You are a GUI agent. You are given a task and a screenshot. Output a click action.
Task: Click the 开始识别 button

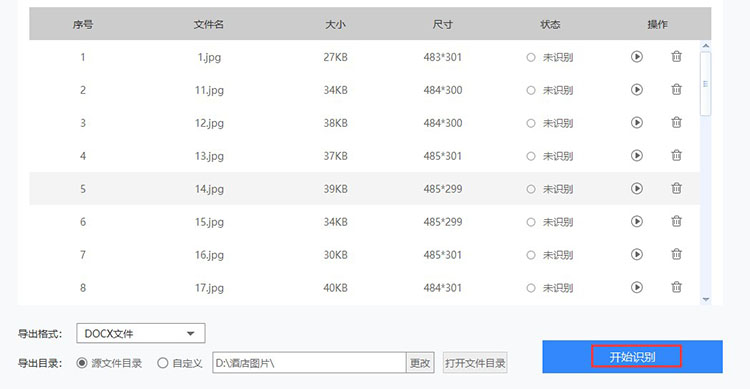point(632,357)
